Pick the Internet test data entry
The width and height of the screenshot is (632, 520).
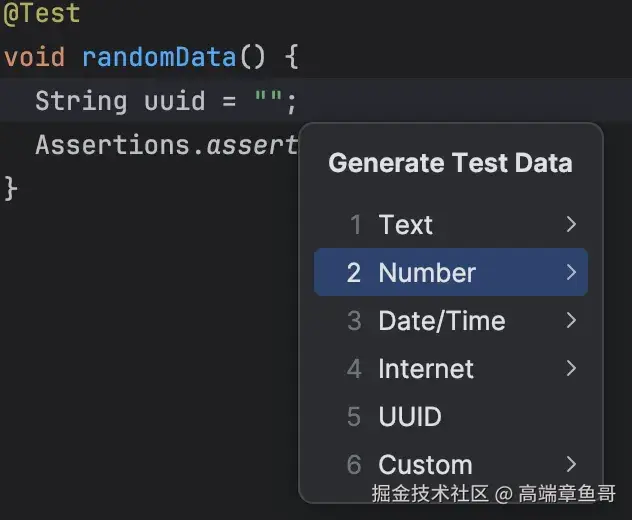pos(425,369)
